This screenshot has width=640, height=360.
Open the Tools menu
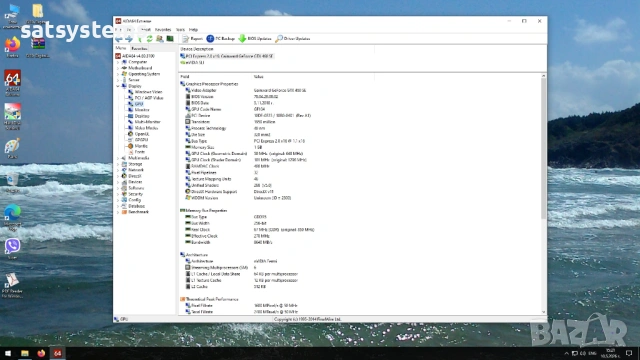coord(180,30)
